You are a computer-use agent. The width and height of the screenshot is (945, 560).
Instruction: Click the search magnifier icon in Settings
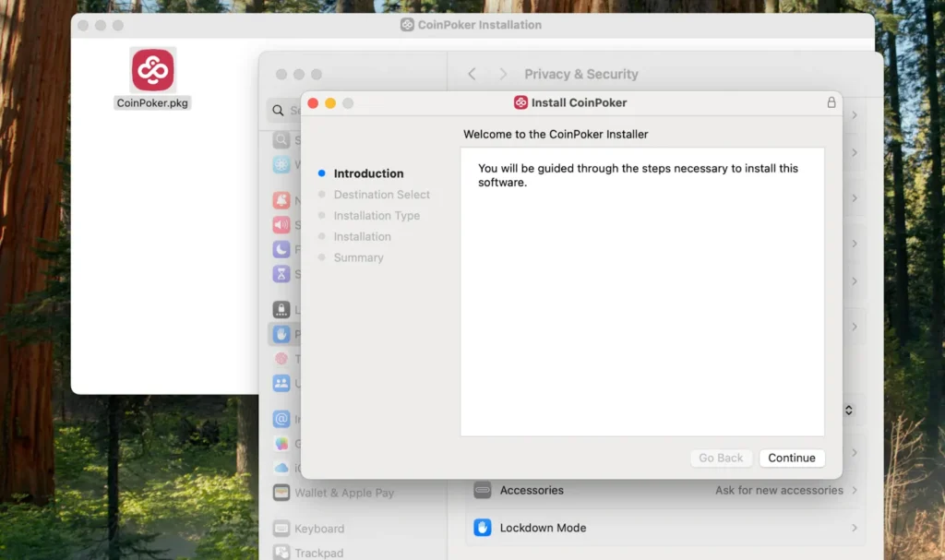tap(278, 111)
